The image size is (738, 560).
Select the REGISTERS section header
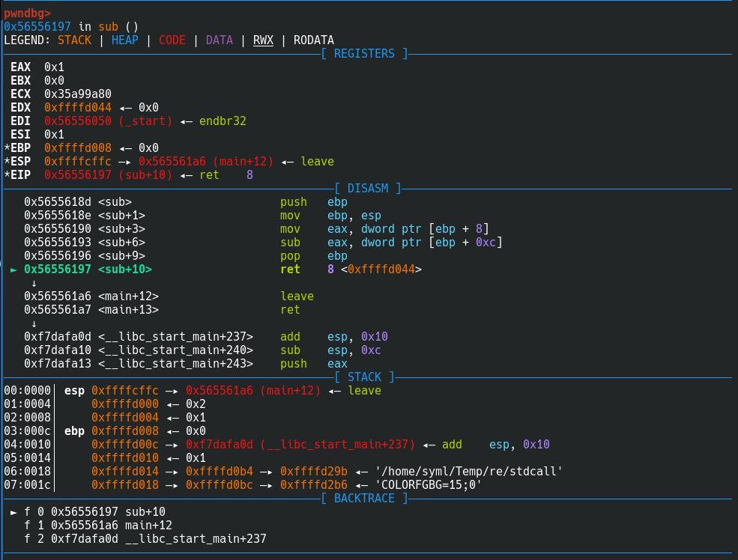(x=364, y=54)
